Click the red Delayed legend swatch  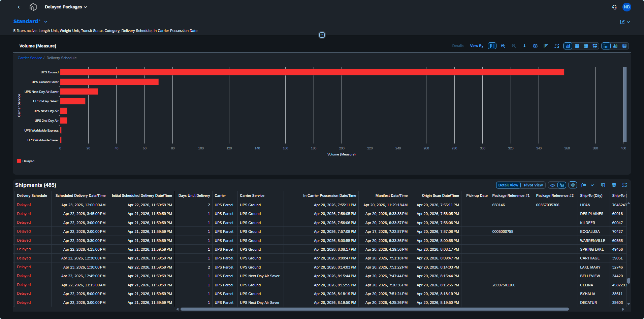point(19,161)
